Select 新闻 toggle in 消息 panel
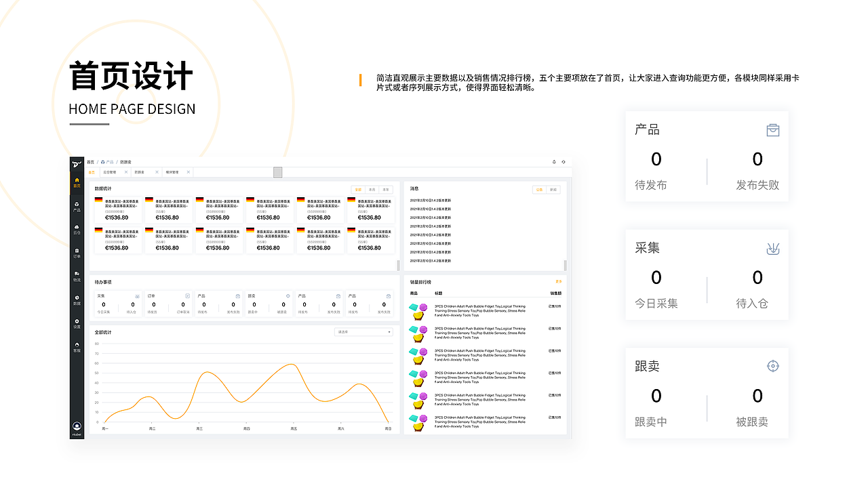The height and width of the screenshot is (488, 868). tap(553, 190)
